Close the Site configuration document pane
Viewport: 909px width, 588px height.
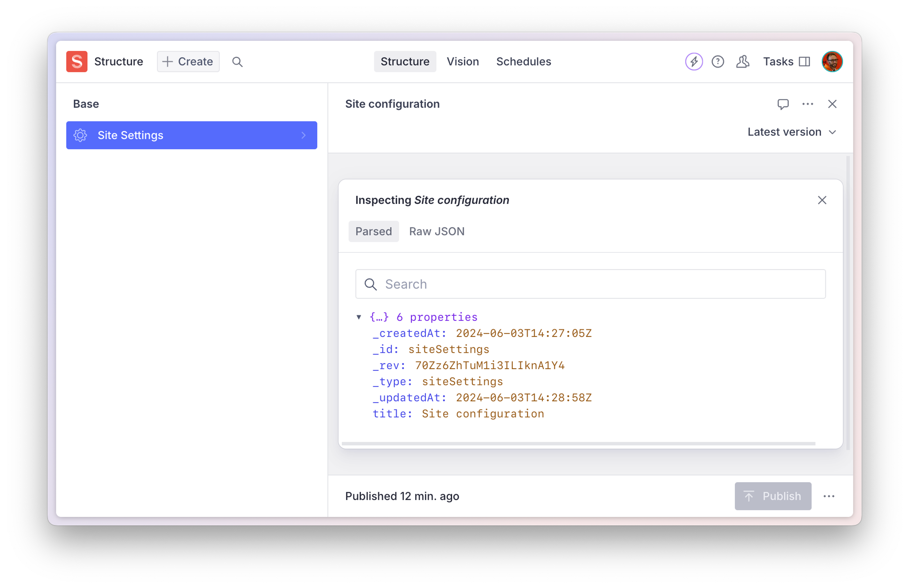pyautogui.click(x=832, y=104)
